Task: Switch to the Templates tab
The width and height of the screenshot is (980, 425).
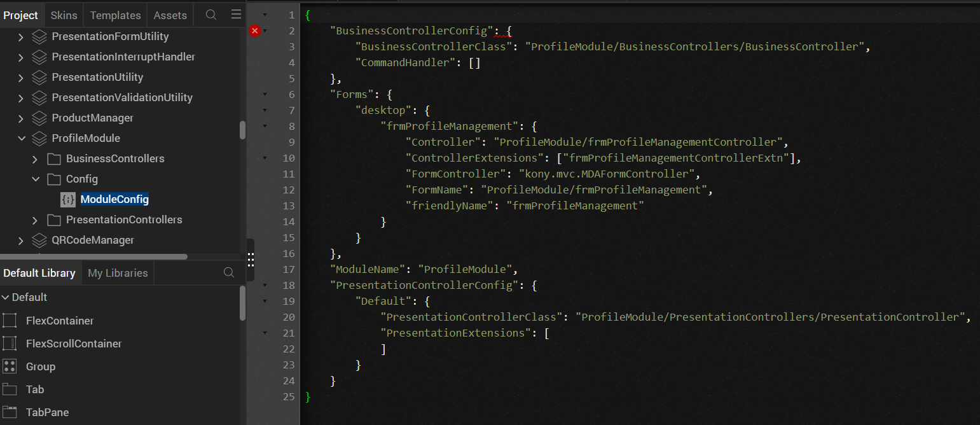Action: [x=115, y=15]
